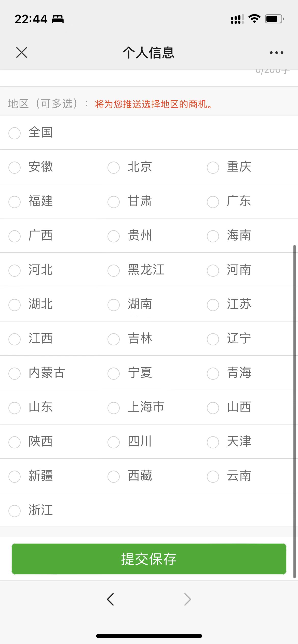Open the three-dot more options menu
The height and width of the screenshot is (644, 298).
[276, 53]
